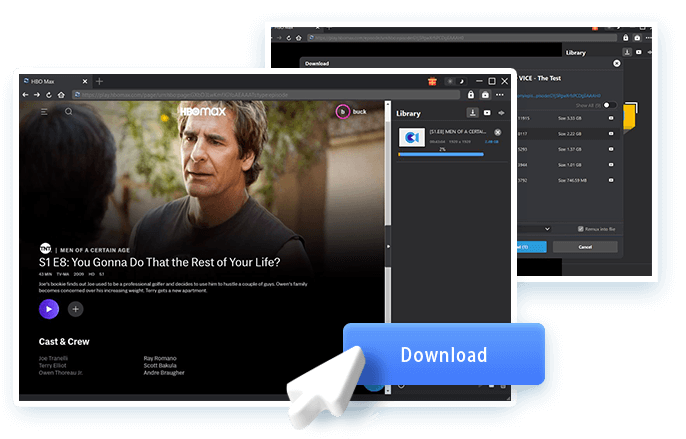Click the forward arrow in front window toolbar
Screen dimensions: 686x439
(x=37, y=95)
